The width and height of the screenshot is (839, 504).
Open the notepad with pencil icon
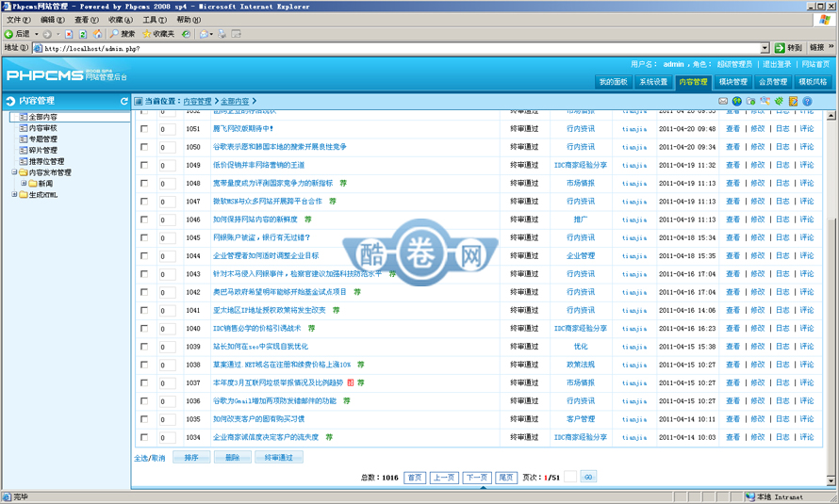(793, 101)
